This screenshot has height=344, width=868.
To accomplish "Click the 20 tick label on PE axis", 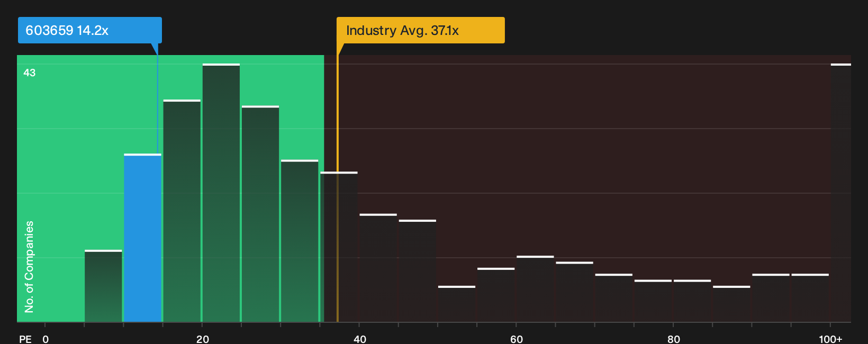I will pyautogui.click(x=202, y=339).
